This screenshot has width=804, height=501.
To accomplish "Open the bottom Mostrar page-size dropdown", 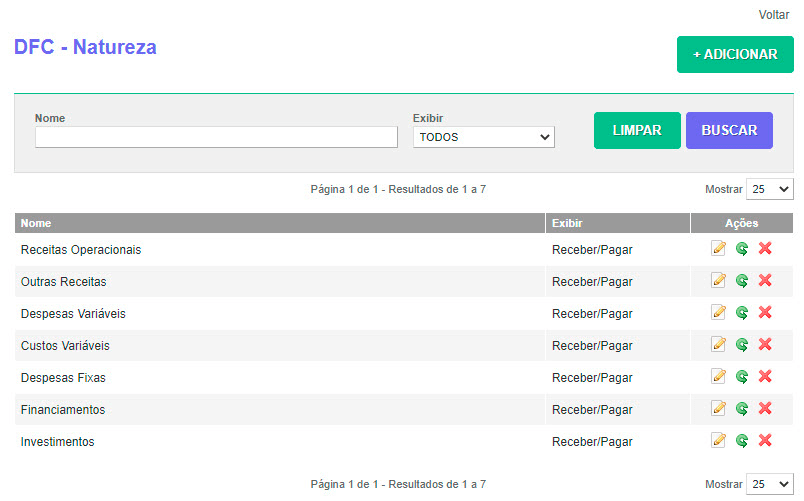I will click(x=769, y=484).
